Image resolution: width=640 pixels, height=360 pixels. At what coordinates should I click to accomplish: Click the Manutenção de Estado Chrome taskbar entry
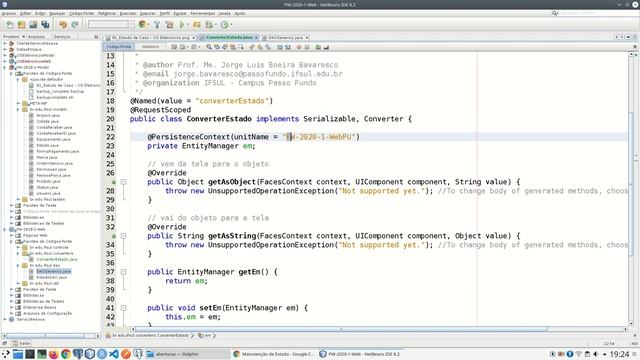pyautogui.click(x=274, y=354)
